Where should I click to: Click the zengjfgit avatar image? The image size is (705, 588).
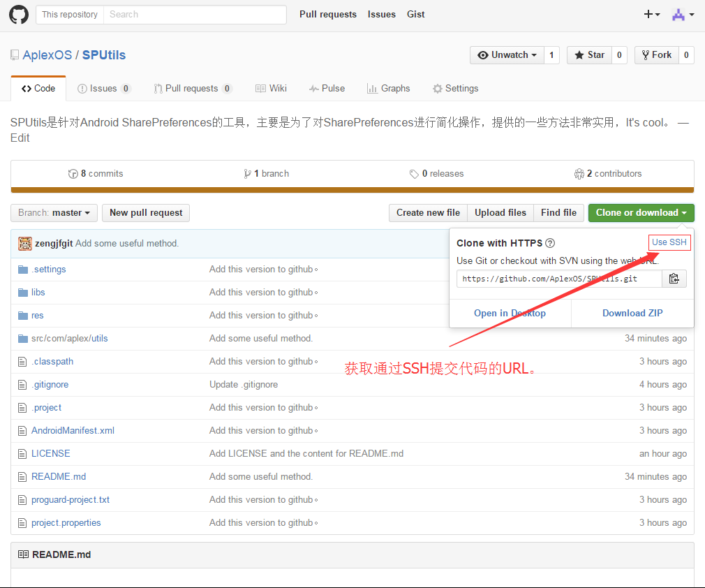point(25,244)
